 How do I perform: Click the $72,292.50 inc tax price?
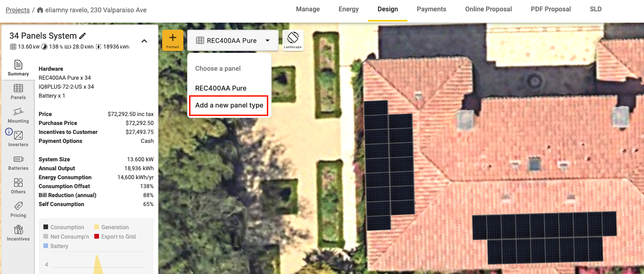coord(131,114)
